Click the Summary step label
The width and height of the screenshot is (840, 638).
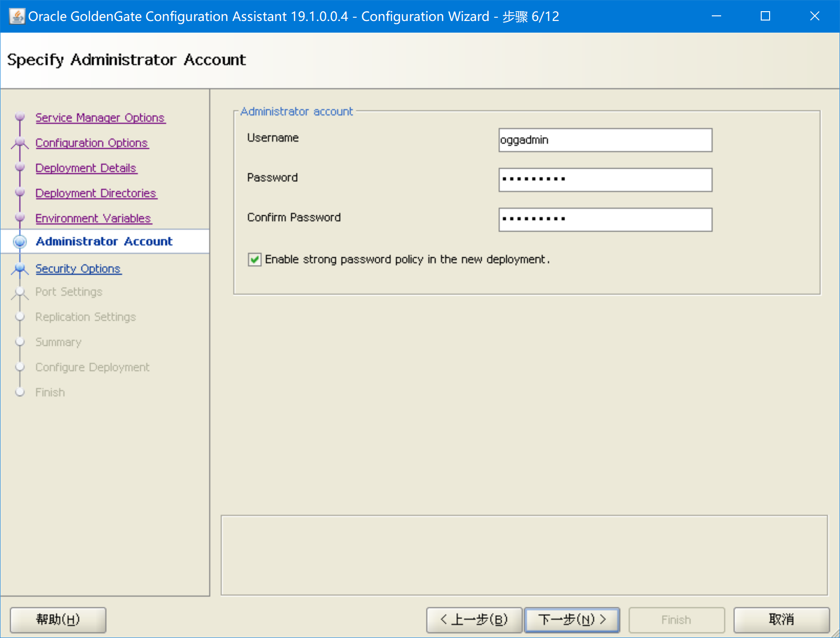click(x=58, y=342)
